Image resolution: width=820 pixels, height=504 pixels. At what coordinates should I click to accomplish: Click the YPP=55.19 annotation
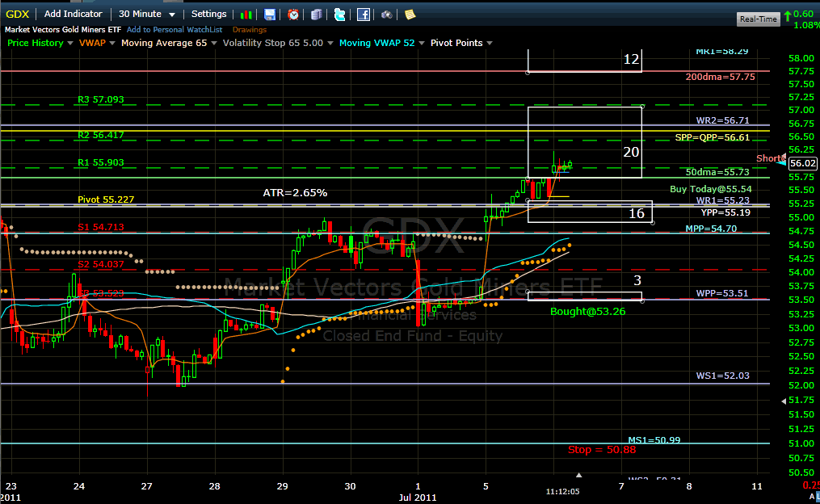pyautogui.click(x=725, y=212)
